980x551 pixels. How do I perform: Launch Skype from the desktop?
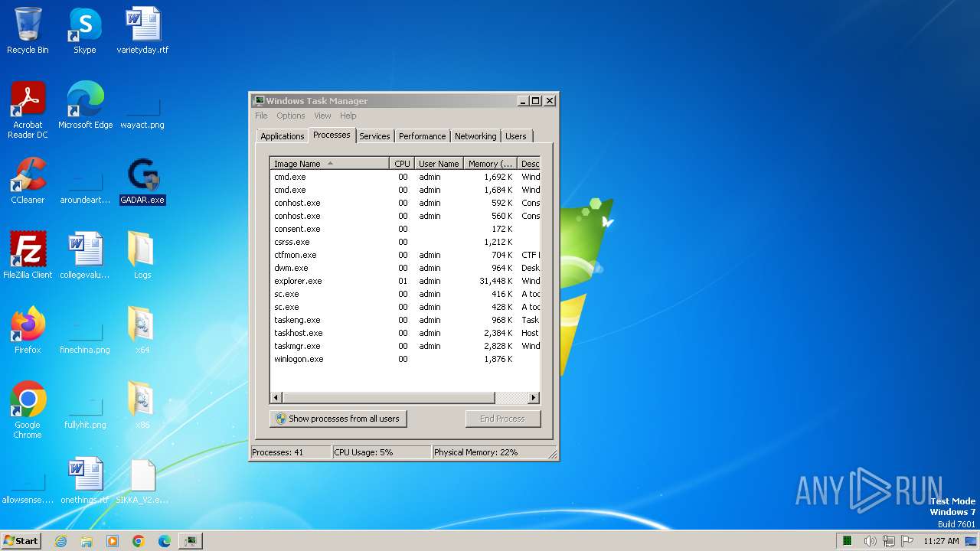coord(84,31)
